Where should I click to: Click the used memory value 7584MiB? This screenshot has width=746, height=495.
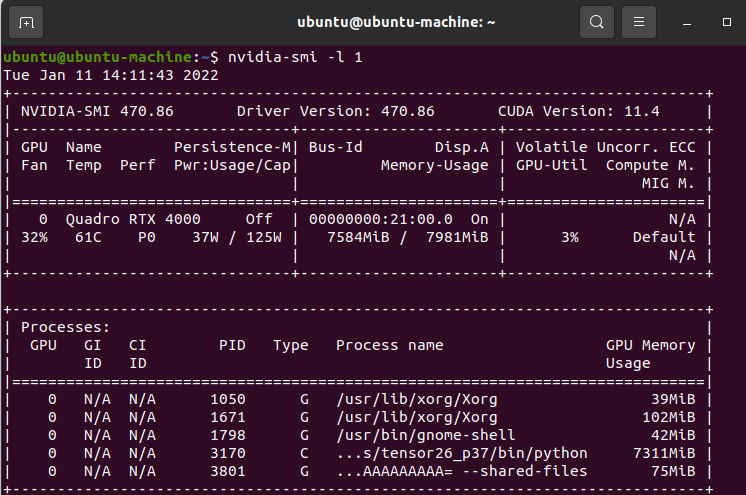pos(358,238)
